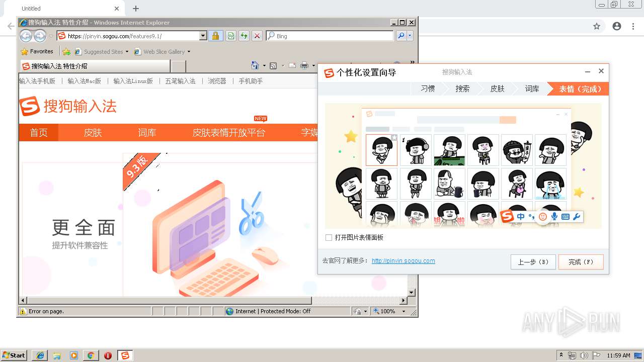Screen dimensions: 644x362
Task: Open zoom level 100% dropdown
Action: (x=404, y=311)
